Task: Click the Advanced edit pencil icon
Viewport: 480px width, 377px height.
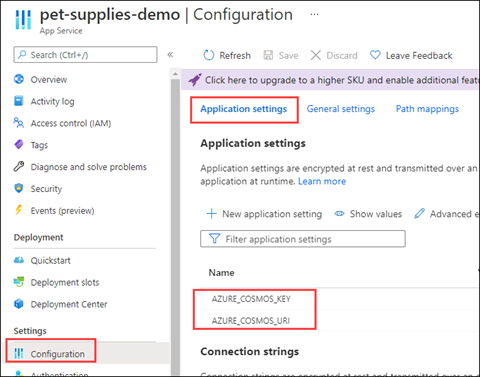Action: pos(419,213)
